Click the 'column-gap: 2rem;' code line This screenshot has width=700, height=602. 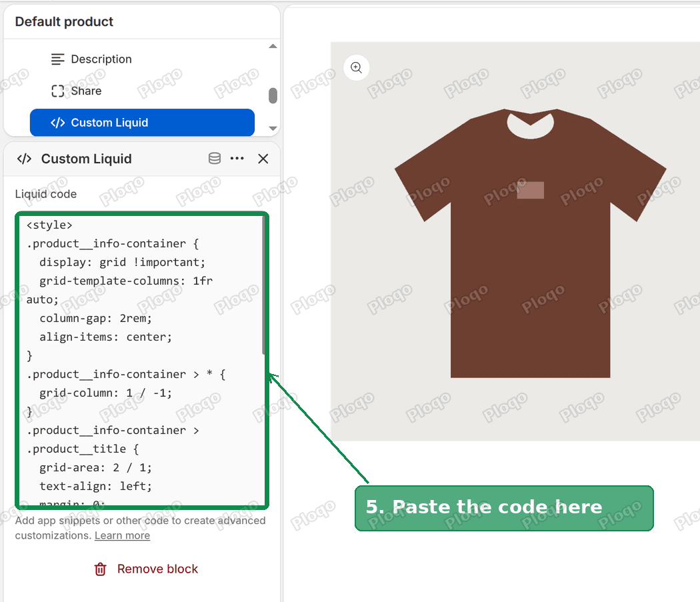(95, 318)
